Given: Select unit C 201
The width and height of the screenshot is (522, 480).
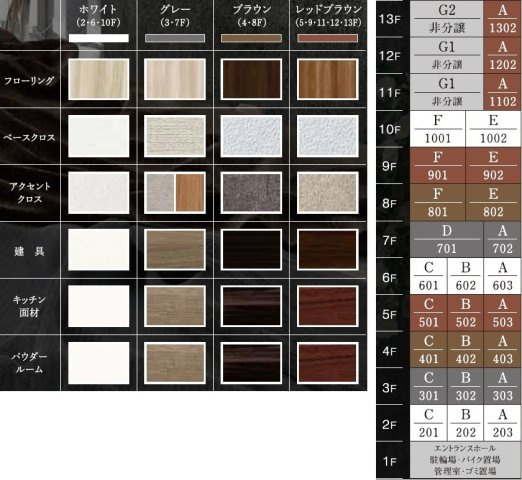Looking at the screenshot, I should [x=428, y=423].
